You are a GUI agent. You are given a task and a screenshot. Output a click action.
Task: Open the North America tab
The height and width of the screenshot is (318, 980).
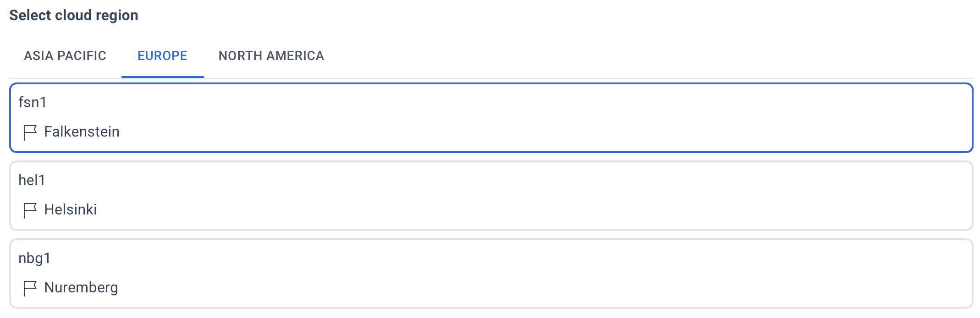point(271,56)
